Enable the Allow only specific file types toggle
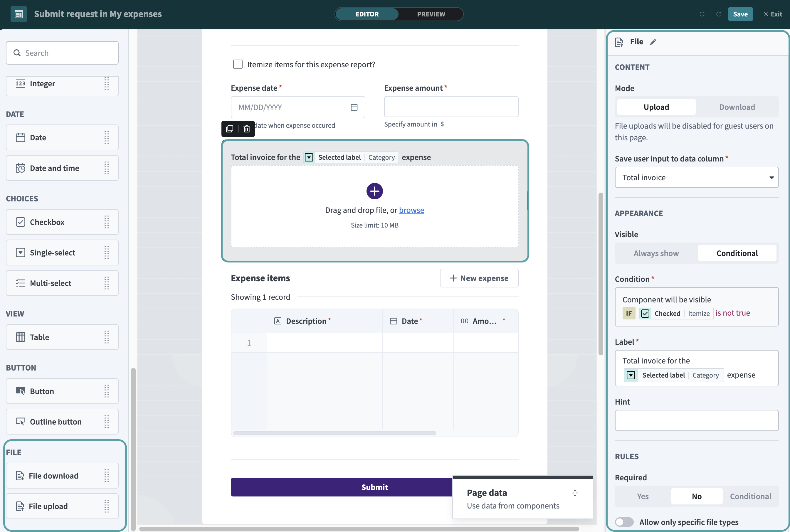The image size is (790, 532). click(624, 522)
